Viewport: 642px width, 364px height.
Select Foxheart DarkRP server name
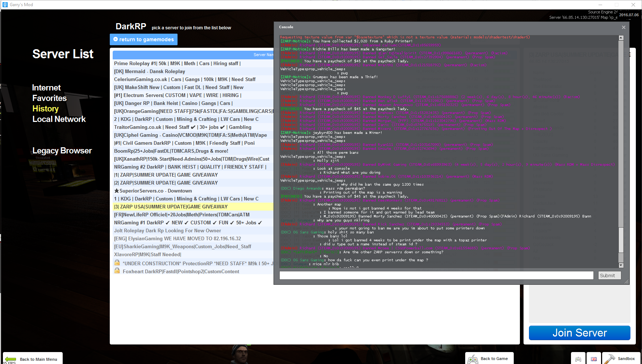181,271
